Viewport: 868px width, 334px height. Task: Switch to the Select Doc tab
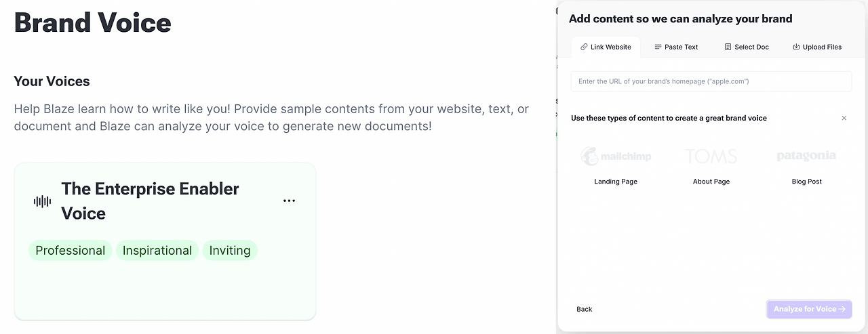pos(747,47)
